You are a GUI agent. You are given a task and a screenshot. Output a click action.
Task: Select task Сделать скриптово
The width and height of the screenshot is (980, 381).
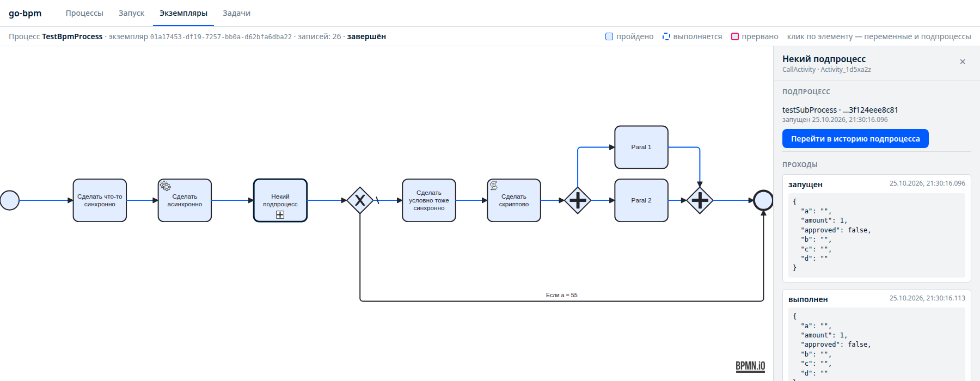coord(514,200)
